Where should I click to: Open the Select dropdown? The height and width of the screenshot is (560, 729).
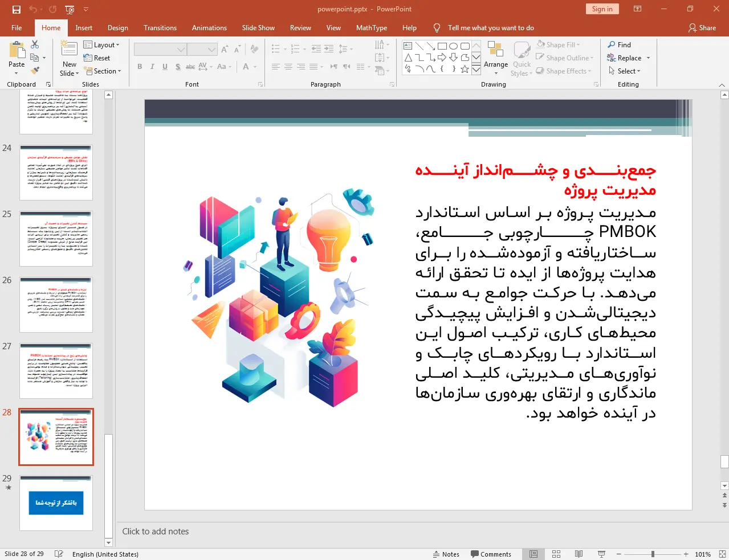tap(625, 71)
